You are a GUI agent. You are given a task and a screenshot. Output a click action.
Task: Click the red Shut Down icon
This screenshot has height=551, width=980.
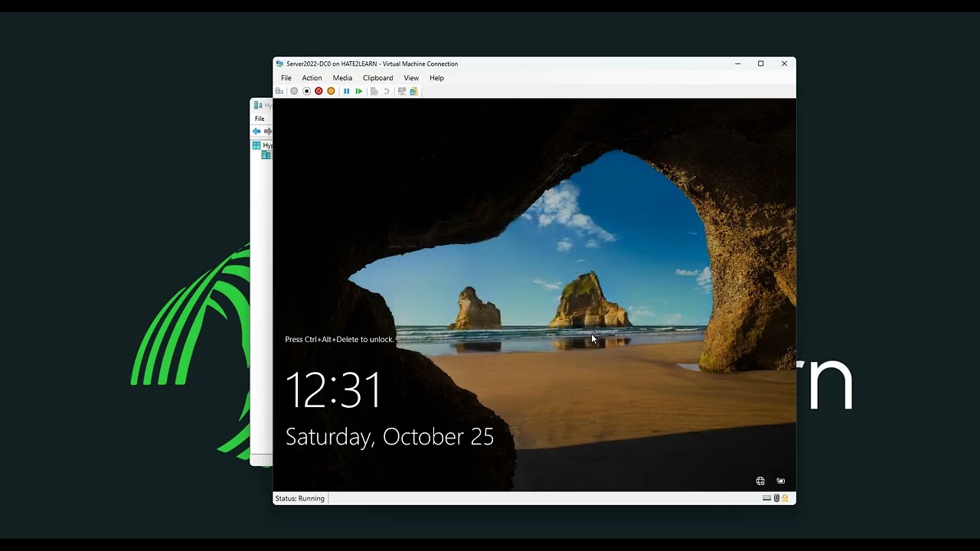[x=318, y=91]
